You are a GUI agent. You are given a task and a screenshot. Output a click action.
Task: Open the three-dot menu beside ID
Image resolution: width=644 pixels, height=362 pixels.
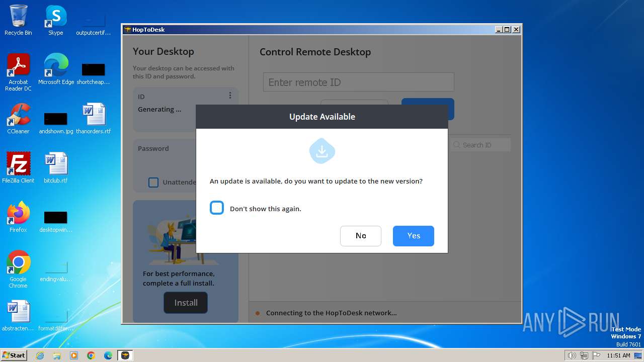tap(230, 96)
